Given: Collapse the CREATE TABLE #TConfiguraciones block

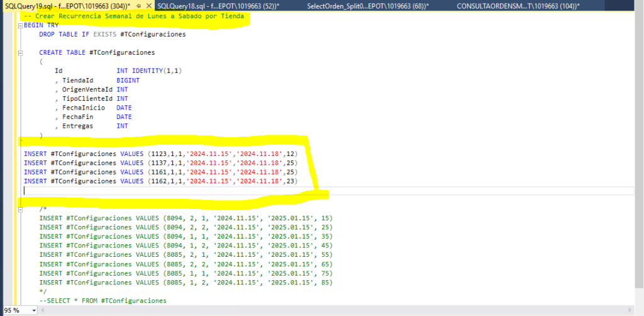Looking at the screenshot, I should pos(21,53).
